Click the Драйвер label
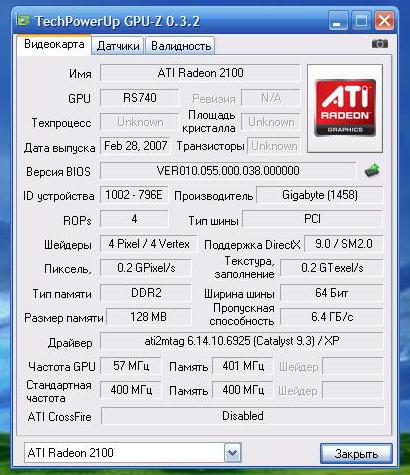The height and width of the screenshot is (475, 410). tap(70, 343)
